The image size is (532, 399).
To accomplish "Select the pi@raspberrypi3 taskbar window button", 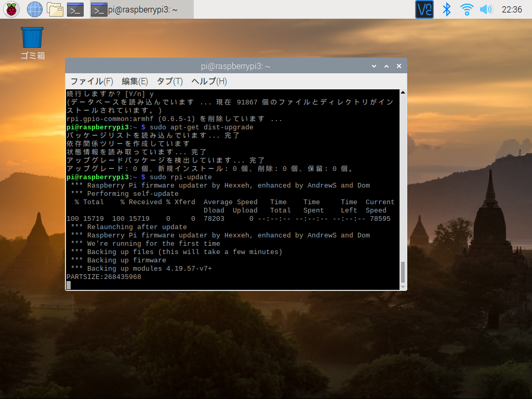I will coord(142,9).
